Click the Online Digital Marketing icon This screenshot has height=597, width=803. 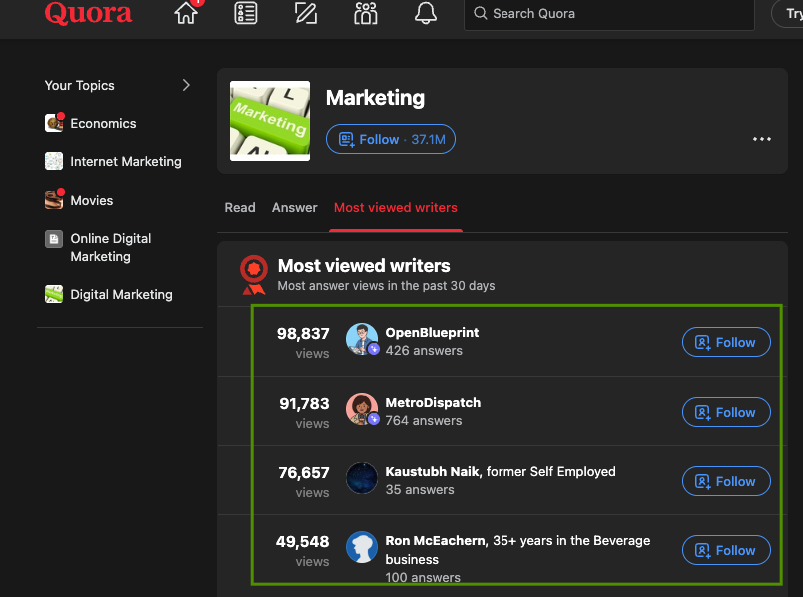tap(54, 239)
